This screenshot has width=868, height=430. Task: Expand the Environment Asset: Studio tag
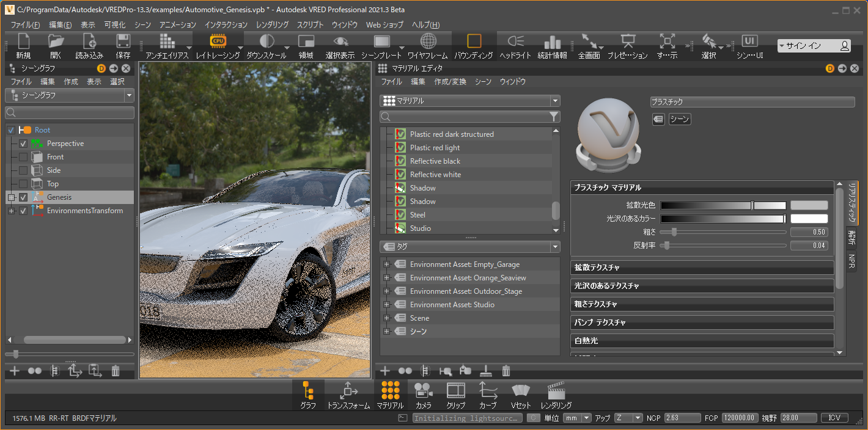point(386,305)
